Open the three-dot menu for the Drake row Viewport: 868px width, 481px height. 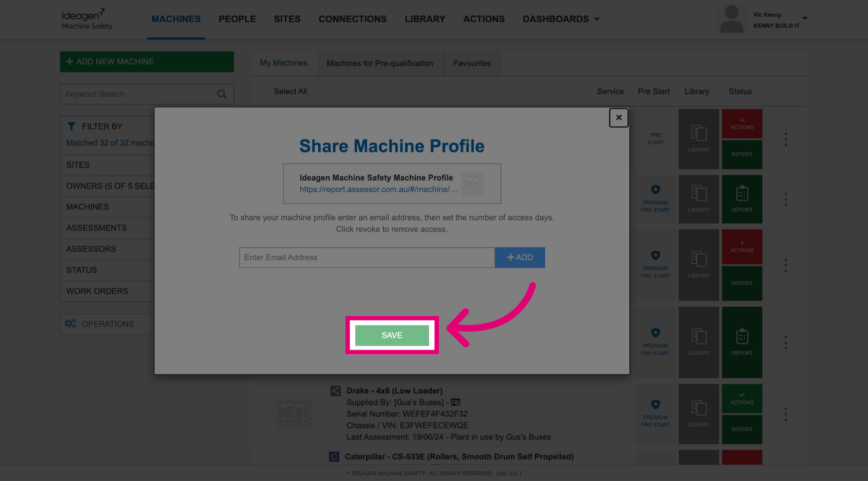click(x=786, y=414)
